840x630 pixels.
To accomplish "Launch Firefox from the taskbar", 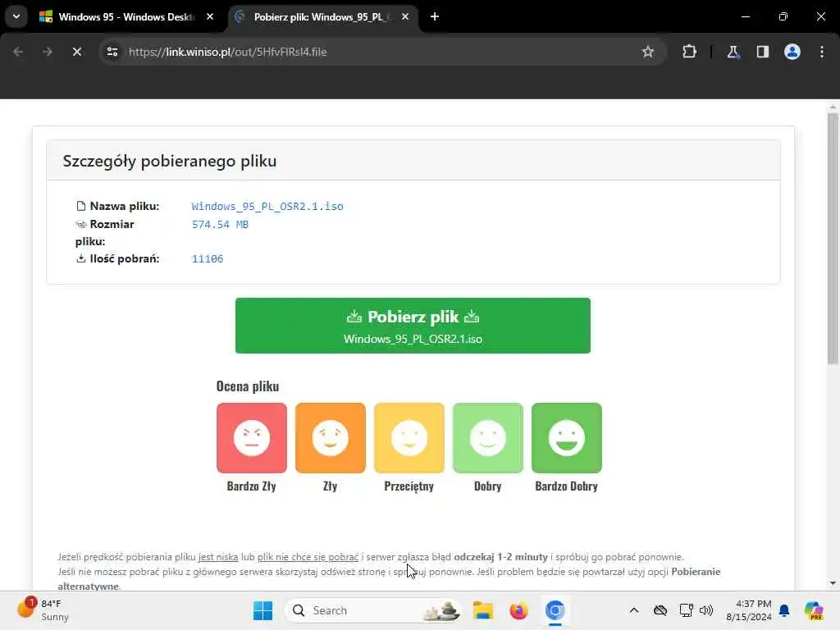I will (518, 610).
